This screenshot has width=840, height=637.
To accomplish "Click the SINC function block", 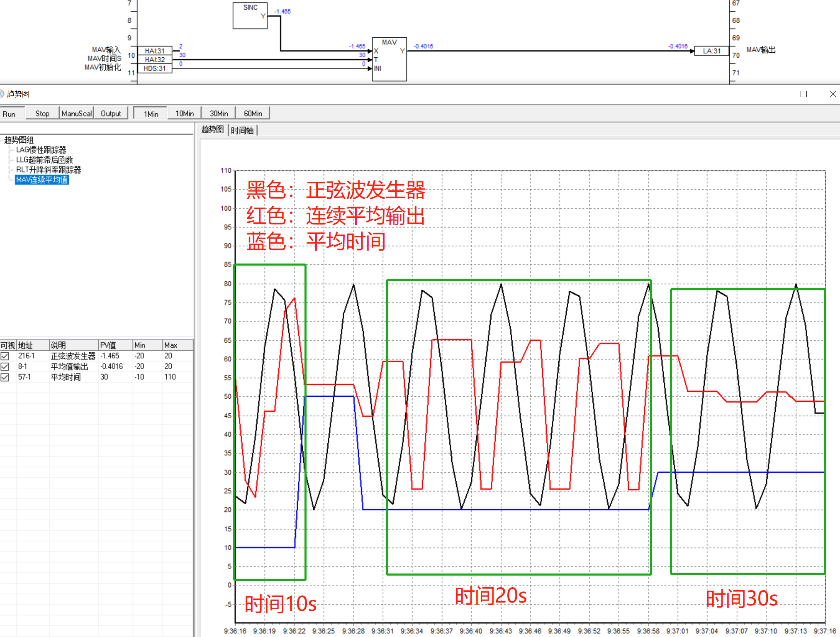I will point(250,16).
